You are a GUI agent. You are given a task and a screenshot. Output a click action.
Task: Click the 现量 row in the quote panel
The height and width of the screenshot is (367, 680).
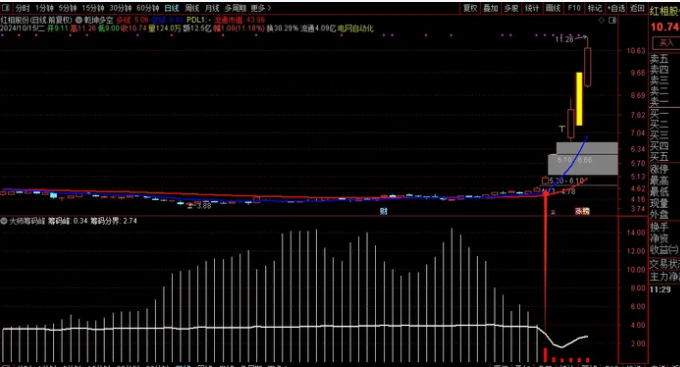click(659, 203)
